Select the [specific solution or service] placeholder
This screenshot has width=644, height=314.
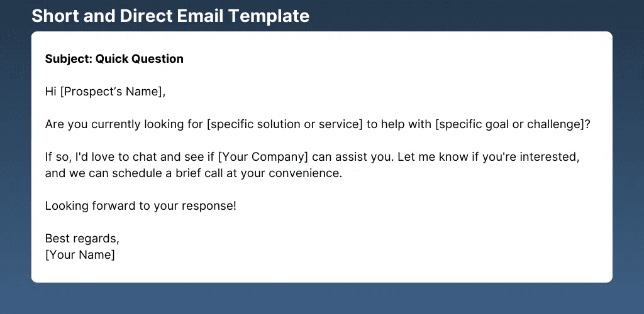pos(284,124)
